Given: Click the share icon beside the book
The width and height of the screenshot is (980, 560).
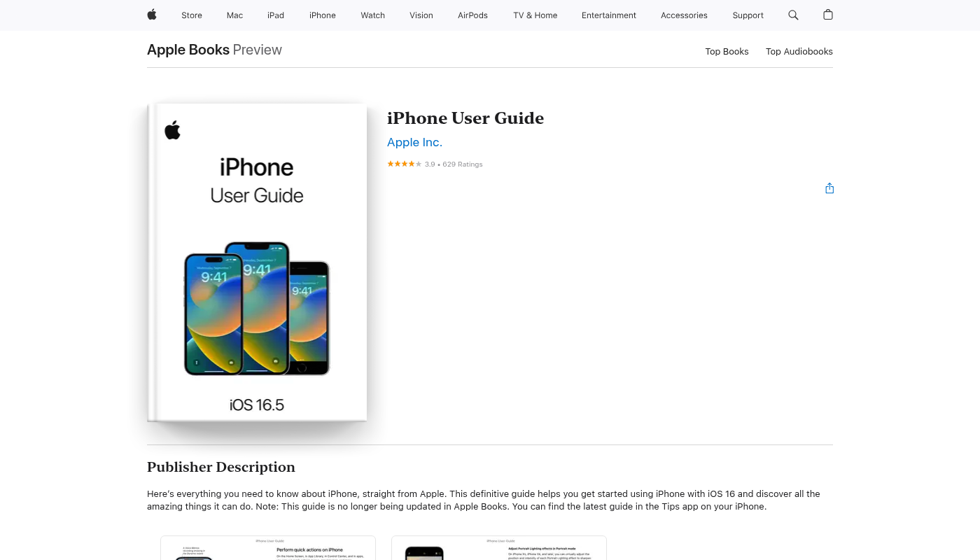Looking at the screenshot, I should pos(829,188).
